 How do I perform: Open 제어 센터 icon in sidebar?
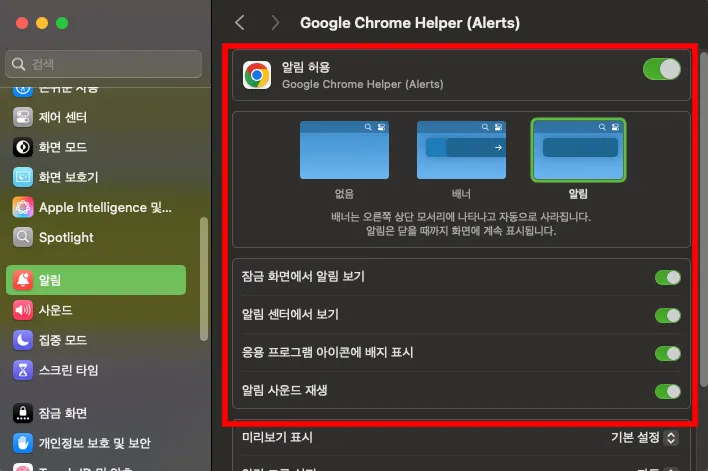coord(23,117)
